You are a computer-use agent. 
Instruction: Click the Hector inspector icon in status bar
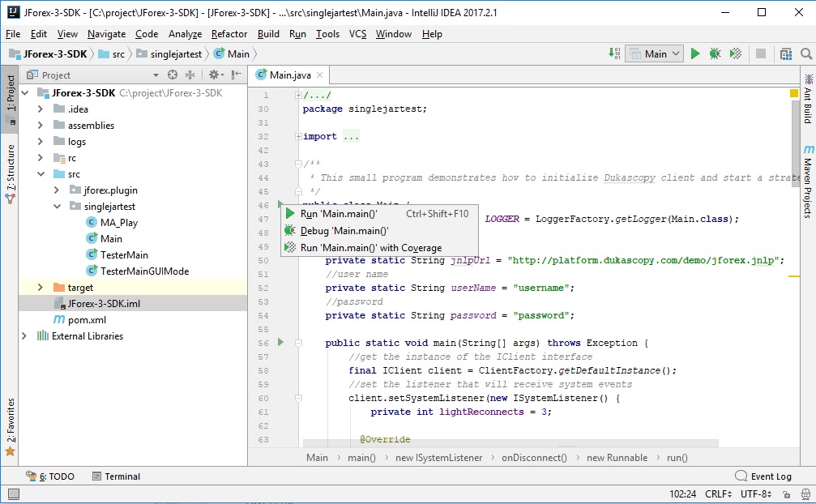[x=805, y=494]
